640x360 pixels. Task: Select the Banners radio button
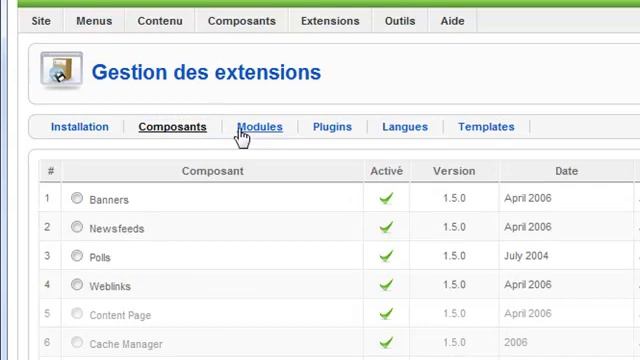tap(77, 198)
